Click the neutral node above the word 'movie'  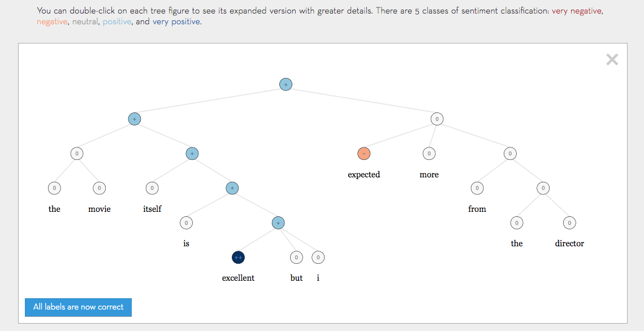click(100, 188)
